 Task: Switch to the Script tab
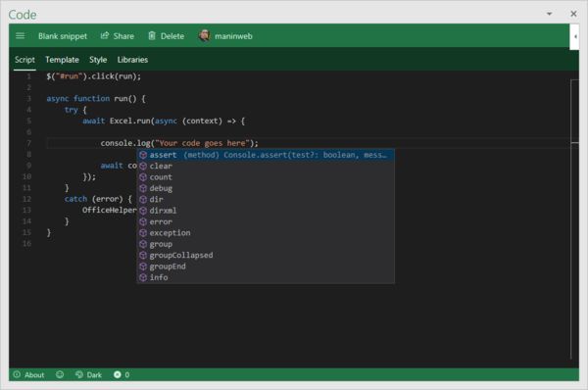tap(24, 60)
